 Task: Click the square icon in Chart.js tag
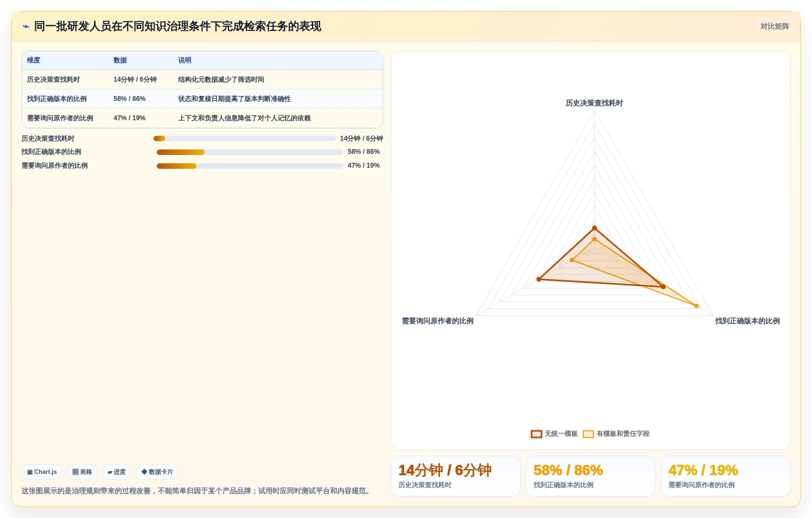30,472
